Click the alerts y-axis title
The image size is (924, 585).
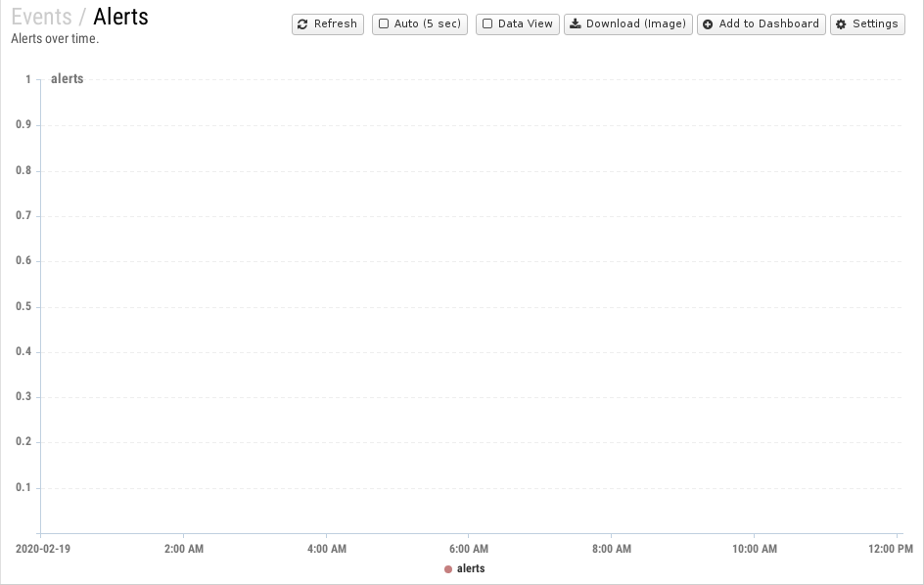coord(68,79)
